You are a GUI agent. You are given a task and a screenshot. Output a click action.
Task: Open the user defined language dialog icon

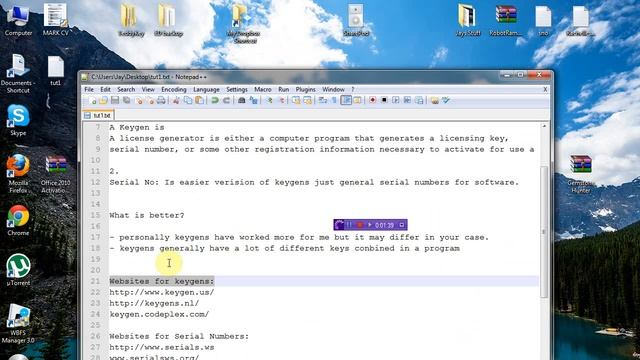[357, 100]
